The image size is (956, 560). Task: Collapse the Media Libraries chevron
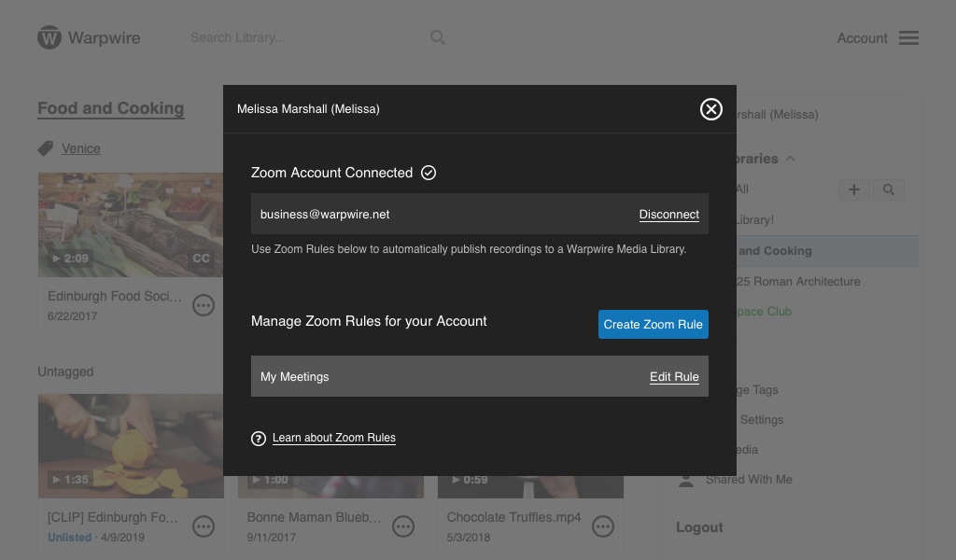[x=790, y=159]
